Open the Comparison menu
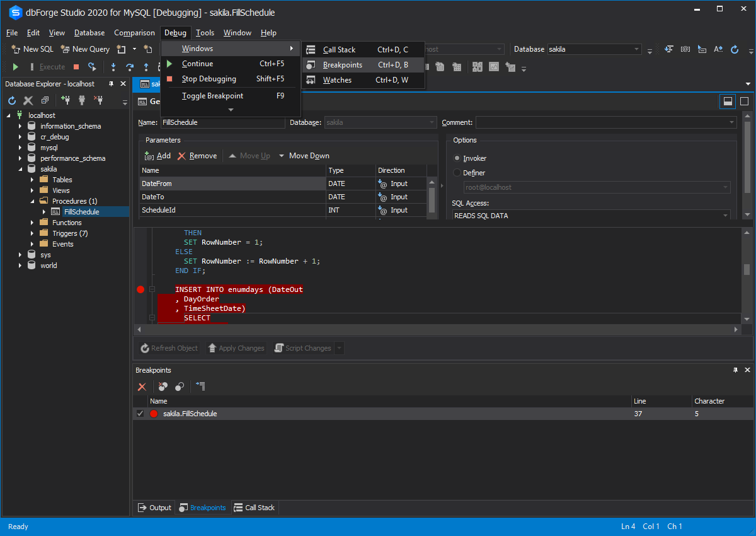This screenshot has width=756, height=536. [134, 33]
